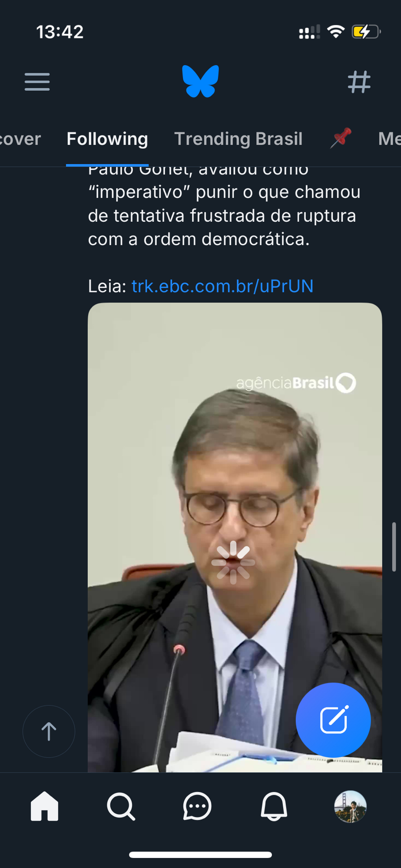
Task: Switch to Trending Brasil tab
Action: tap(238, 139)
